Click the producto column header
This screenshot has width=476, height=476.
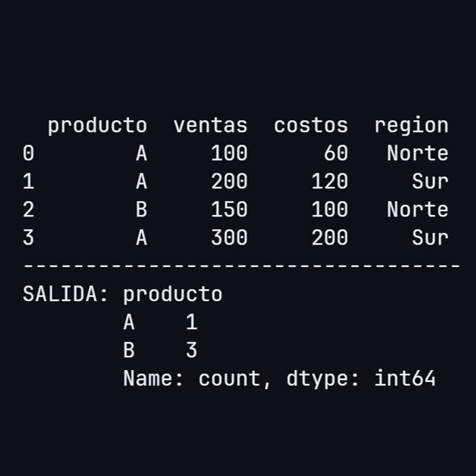tap(97, 126)
